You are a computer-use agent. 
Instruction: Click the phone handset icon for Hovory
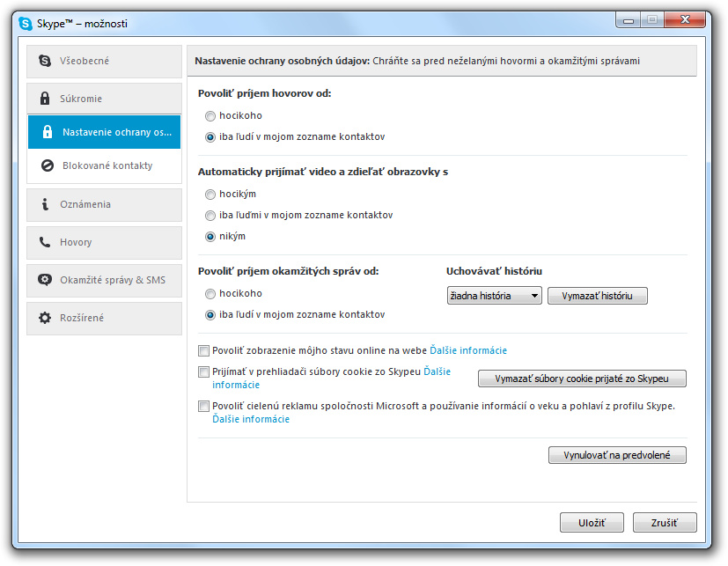pos(45,242)
